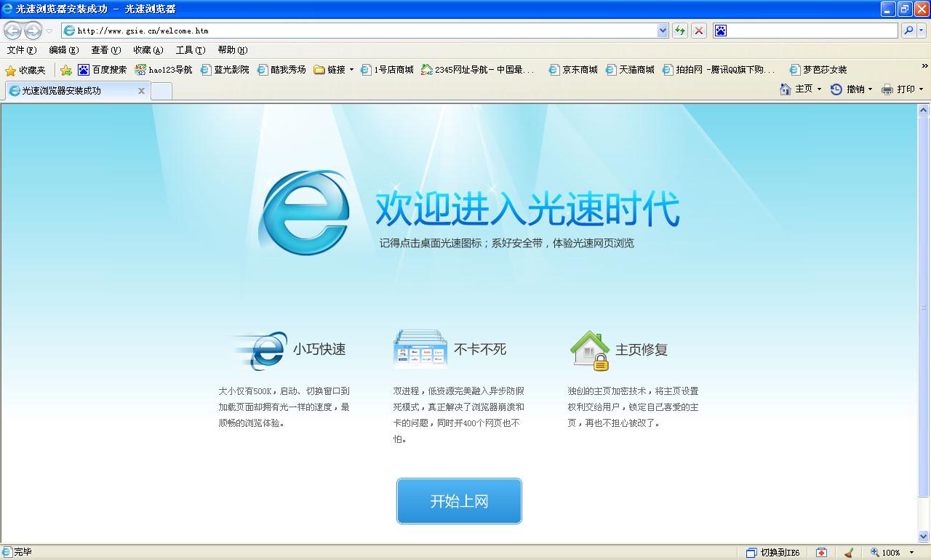This screenshot has height=560, width=931.
Task: Open the 2345网址导航 bookmark
Action: [478, 70]
